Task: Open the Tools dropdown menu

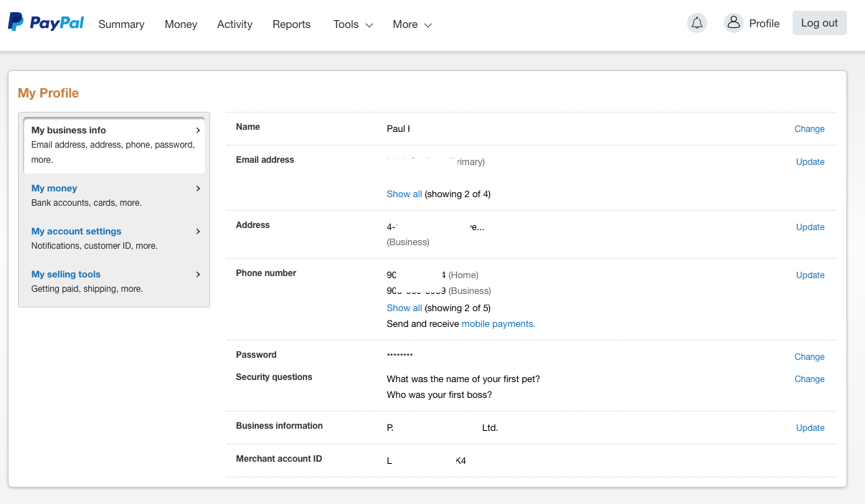Action: click(x=353, y=24)
